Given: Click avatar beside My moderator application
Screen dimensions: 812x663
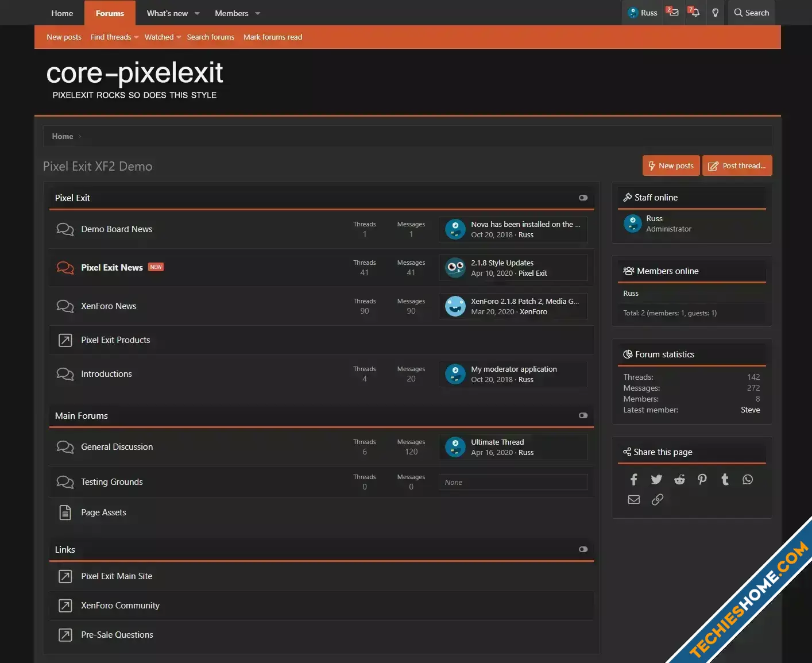Looking at the screenshot, I should [x=455, y=374].
